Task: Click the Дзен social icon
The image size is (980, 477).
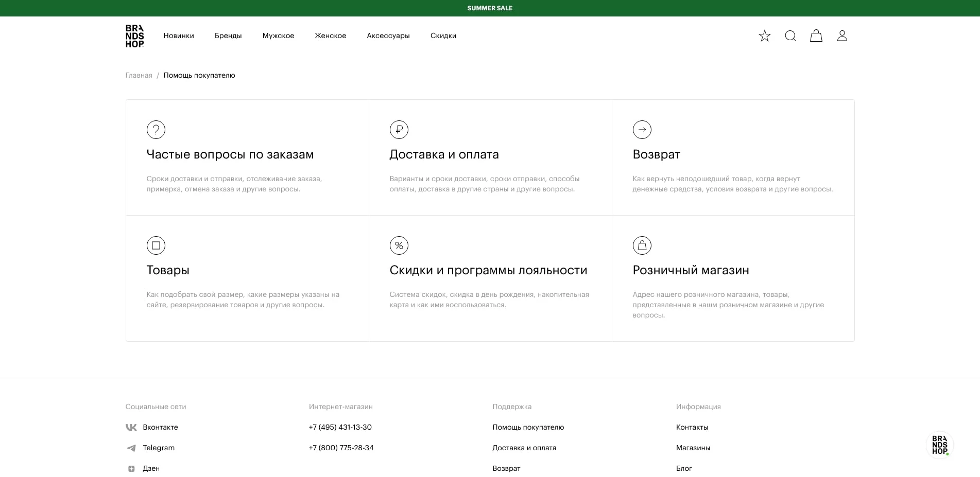Action: (131, 468)
